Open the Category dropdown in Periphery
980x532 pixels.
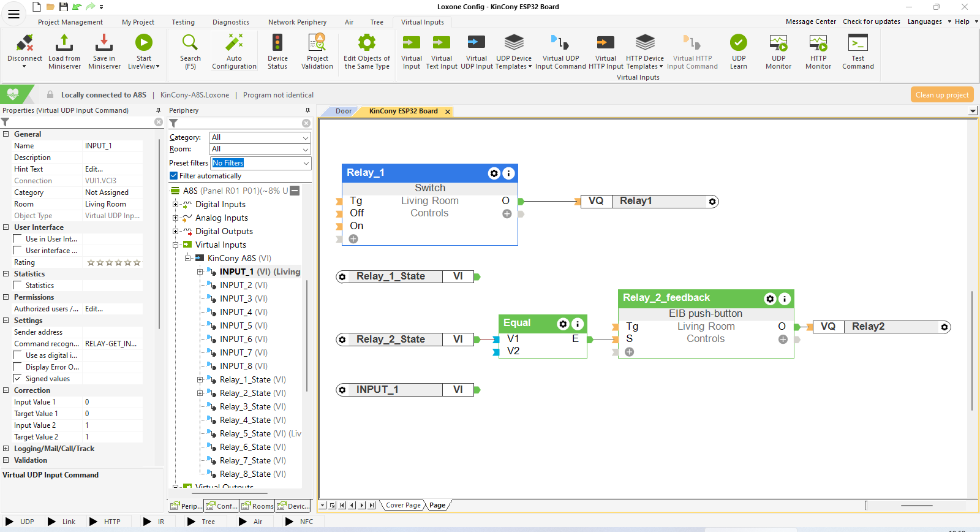click(x=260, y=137)
